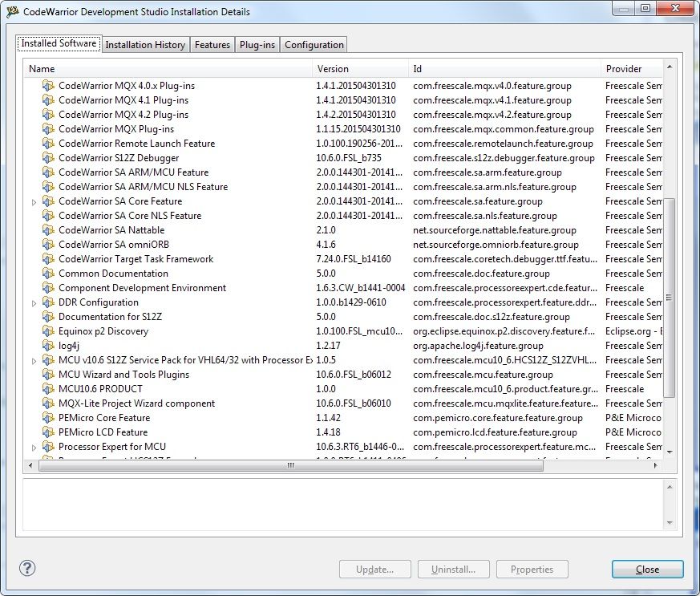The width and height of the screenshot is (700, 596).
Task: Click the icon beside CodeWarrior SA Nattable
Action: point(48,230)
